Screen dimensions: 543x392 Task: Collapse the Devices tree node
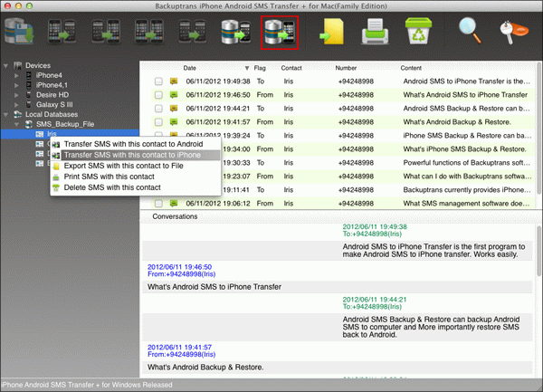(7, 65)
